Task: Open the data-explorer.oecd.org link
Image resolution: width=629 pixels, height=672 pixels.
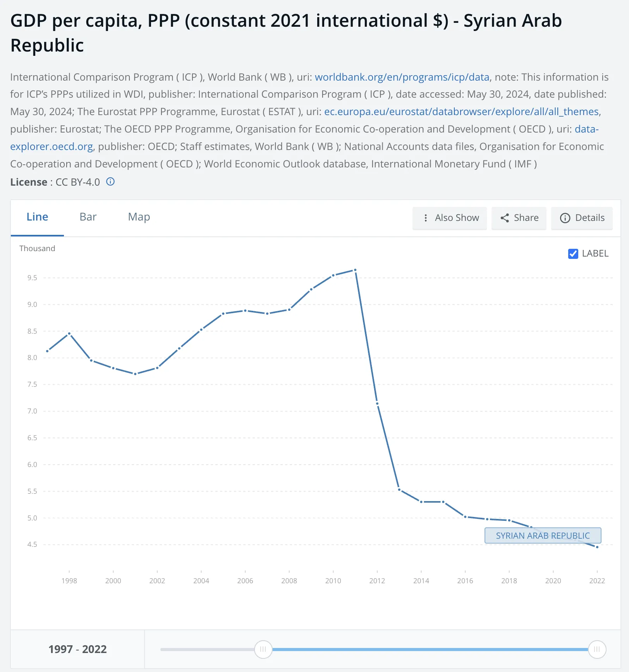Action: [x=52, y=146]
